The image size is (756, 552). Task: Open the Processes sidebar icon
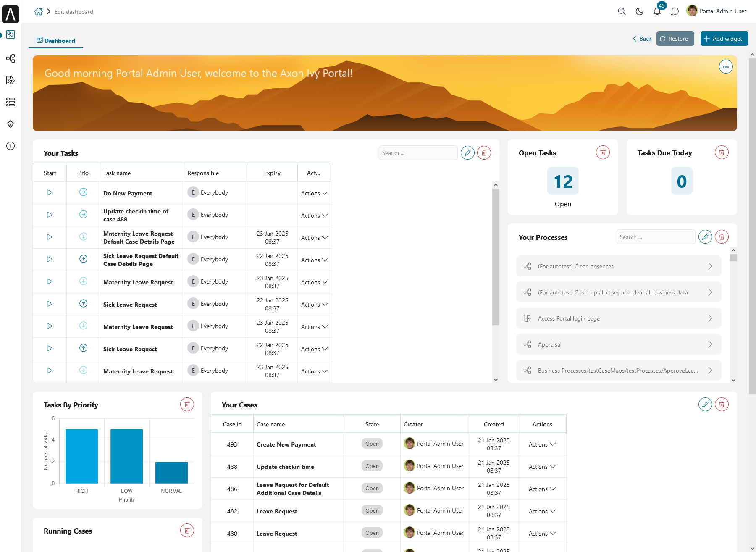(10, 58)
